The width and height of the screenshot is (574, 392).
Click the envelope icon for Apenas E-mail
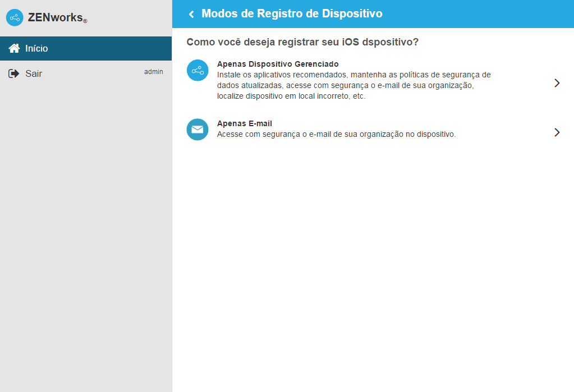click(198, 129)
